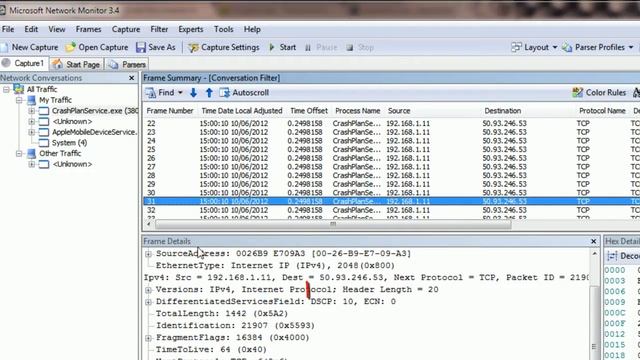The height and width of the screenshot is (360, 640).
Task: Click the Pause capture button
Action: click(321, 47)
